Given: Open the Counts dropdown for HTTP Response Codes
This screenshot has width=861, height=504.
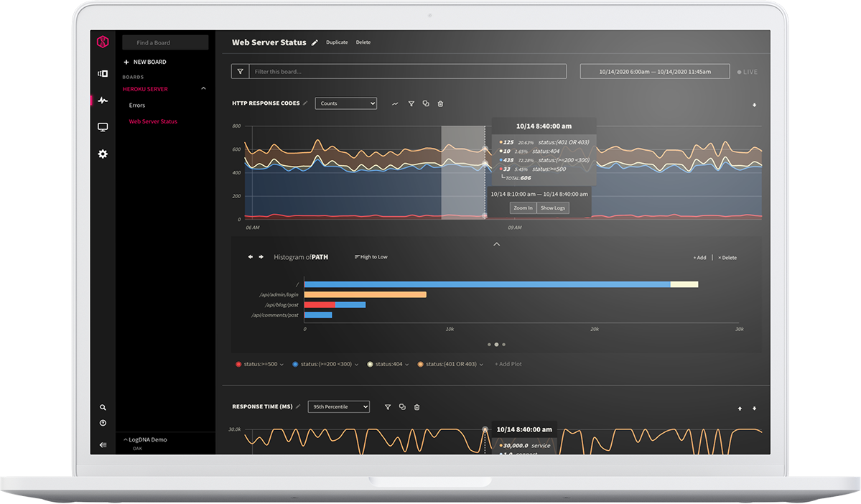Looking at the screenshot, I should tap(345, 103).
